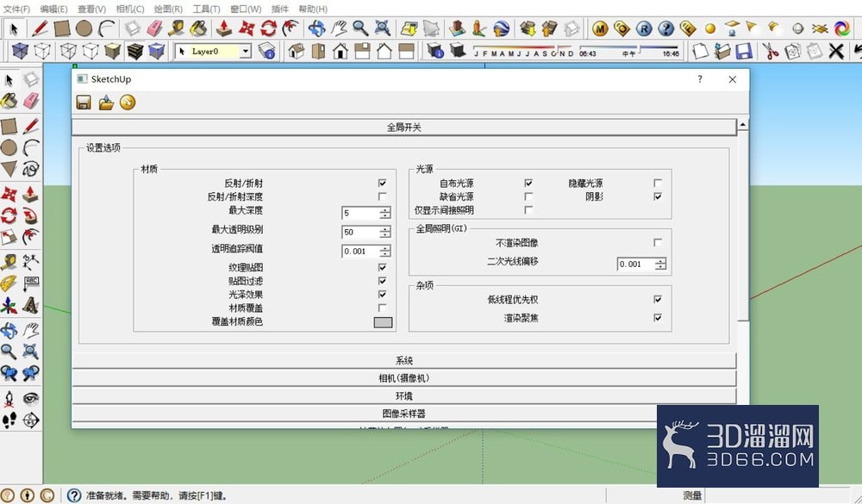Click the shadow time-of-day slider

[x=629, y=51]
